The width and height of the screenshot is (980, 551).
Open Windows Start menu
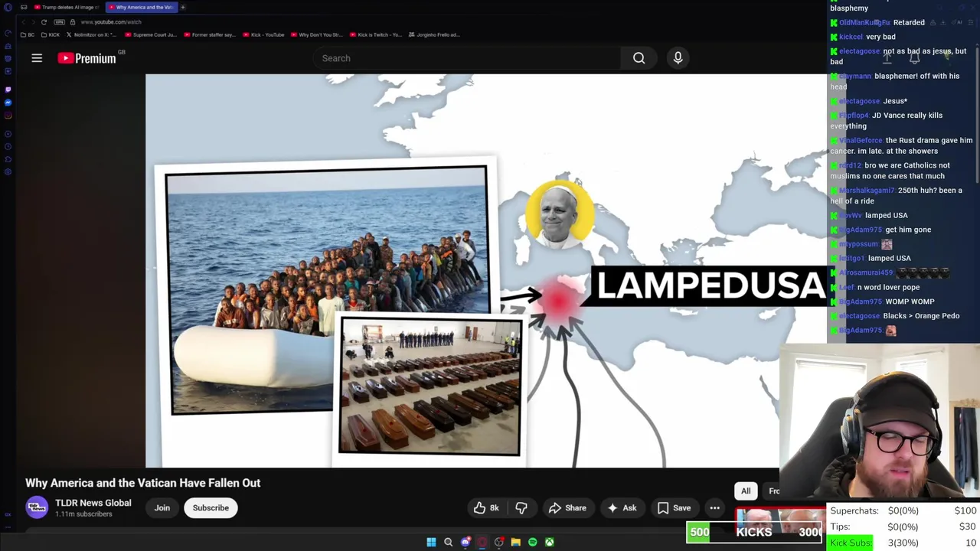[431, 542]
